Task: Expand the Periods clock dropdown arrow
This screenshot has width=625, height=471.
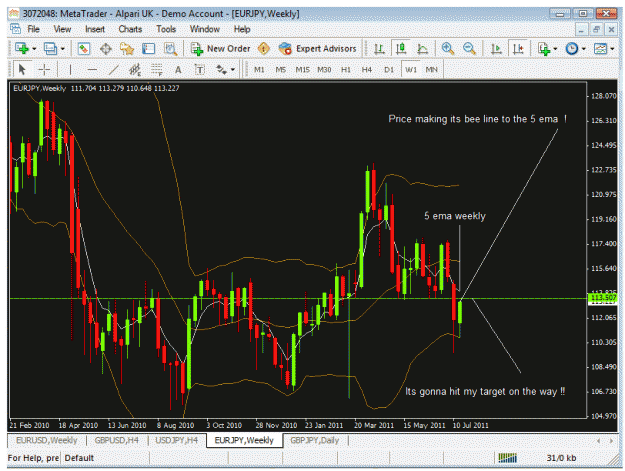Action: tap(584, 49)
